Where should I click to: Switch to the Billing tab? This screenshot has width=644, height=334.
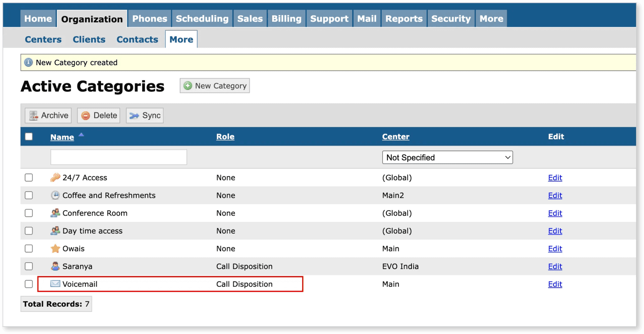pyautogui.click(x=286, y=18)
